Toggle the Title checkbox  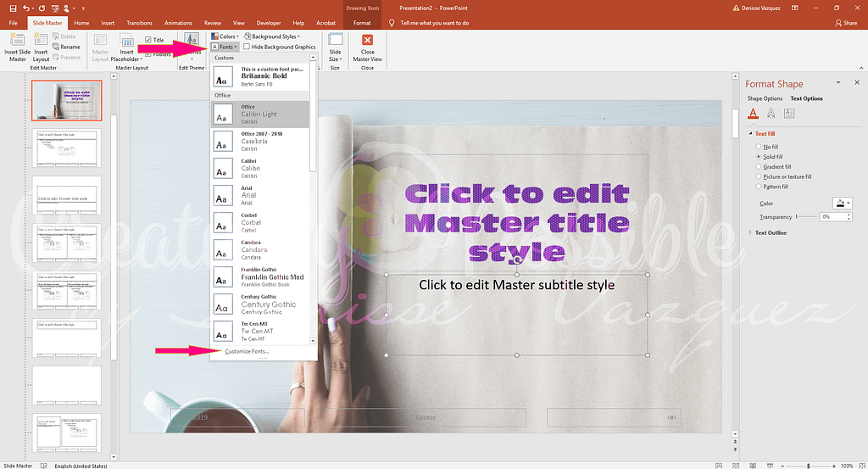click(x=148, y=40)
